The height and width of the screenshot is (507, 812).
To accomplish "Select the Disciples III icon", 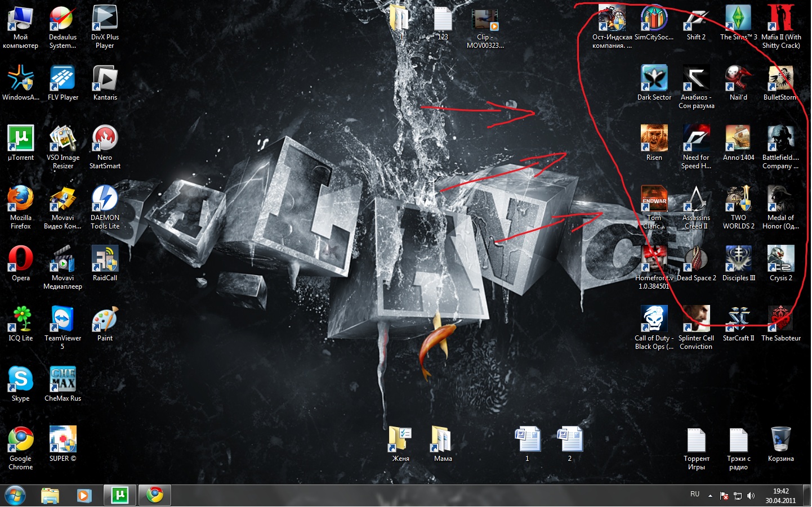I will click(x=738, y=264).
